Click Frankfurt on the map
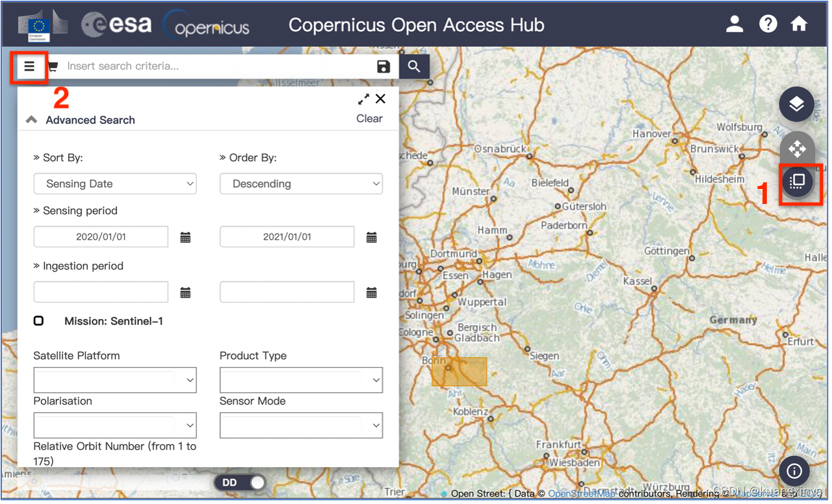 click(559, 445)
